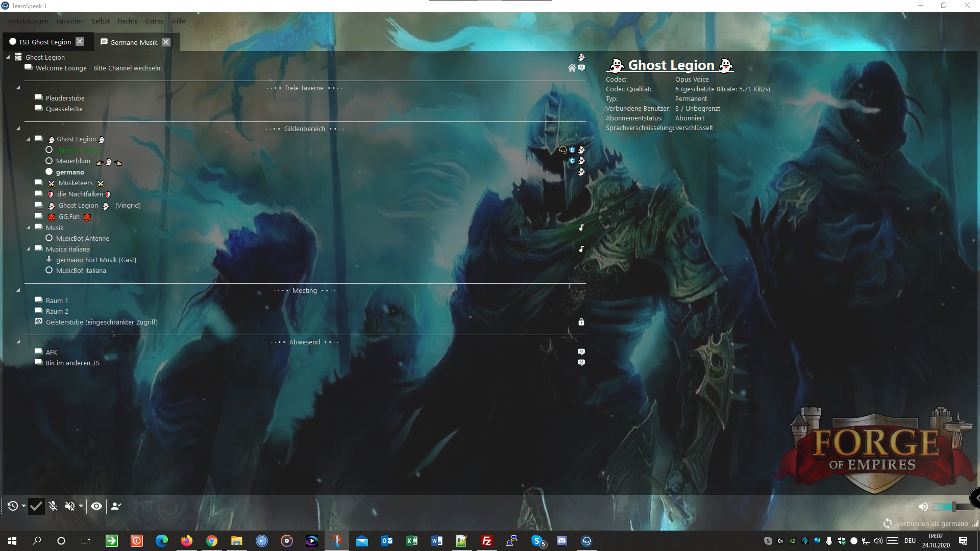Collapse the Musica italiana channel

pos(29,249)
